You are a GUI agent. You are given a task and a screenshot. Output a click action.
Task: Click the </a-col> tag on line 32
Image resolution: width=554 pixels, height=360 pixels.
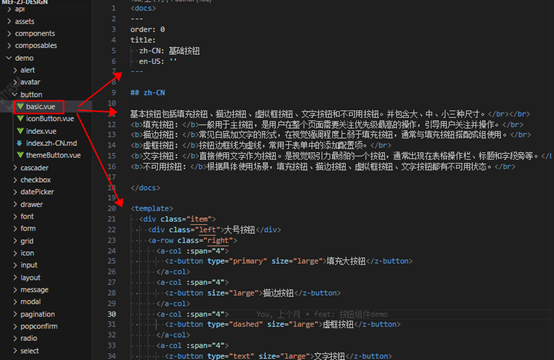173,335
